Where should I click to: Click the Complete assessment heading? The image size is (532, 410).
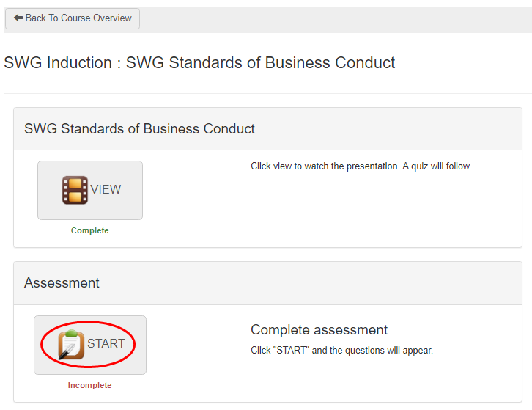pos(319,330)
